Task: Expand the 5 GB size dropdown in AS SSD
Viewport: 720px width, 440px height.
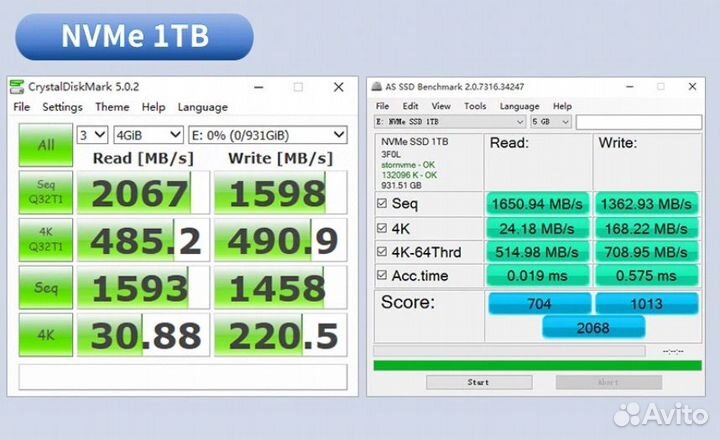Action: [x=551, y=122]
